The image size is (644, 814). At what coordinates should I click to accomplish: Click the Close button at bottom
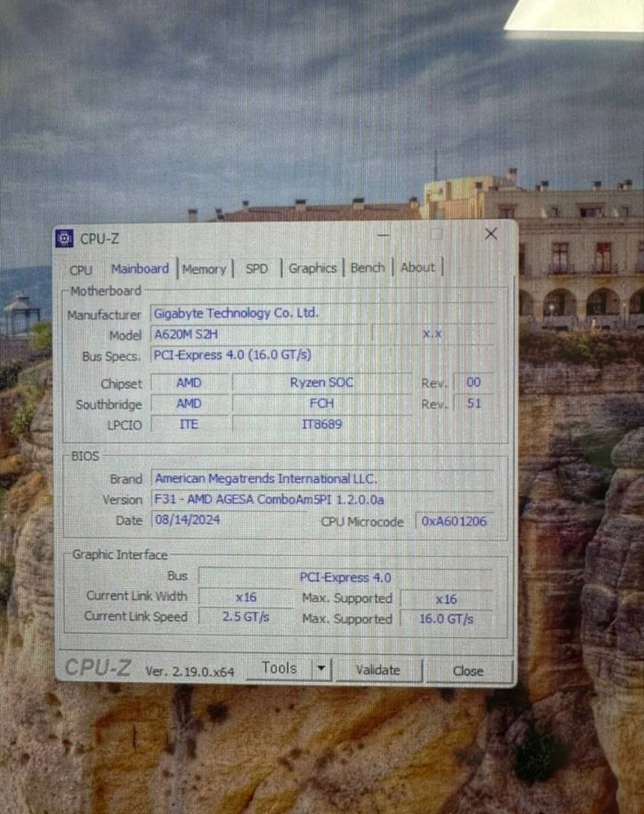click(468, 671)
